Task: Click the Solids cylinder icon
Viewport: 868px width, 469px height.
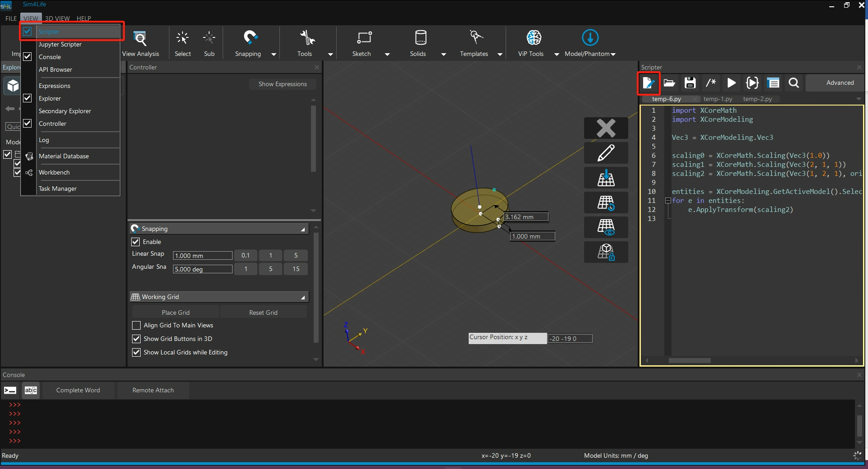Action: click(x=420, y=38)
